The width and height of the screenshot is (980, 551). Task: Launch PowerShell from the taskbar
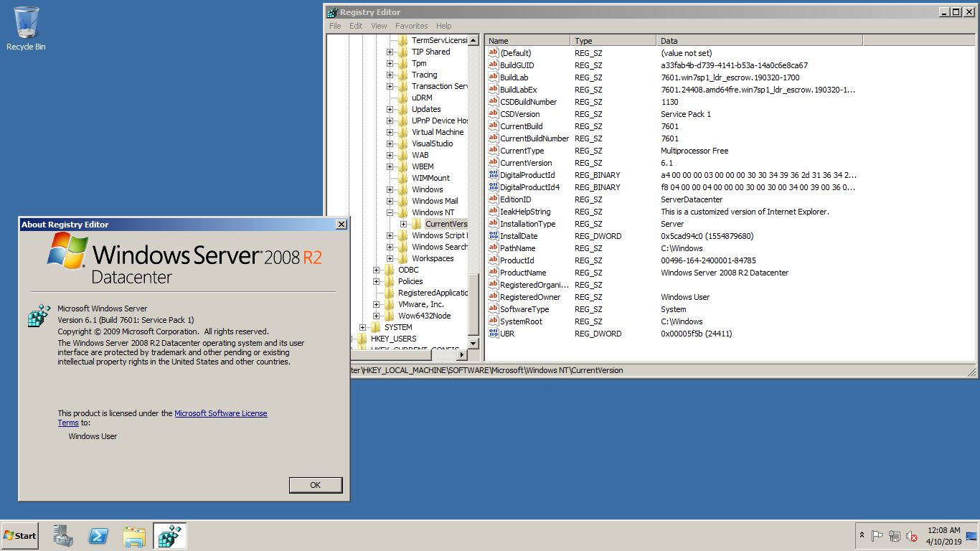pos(98,535)
